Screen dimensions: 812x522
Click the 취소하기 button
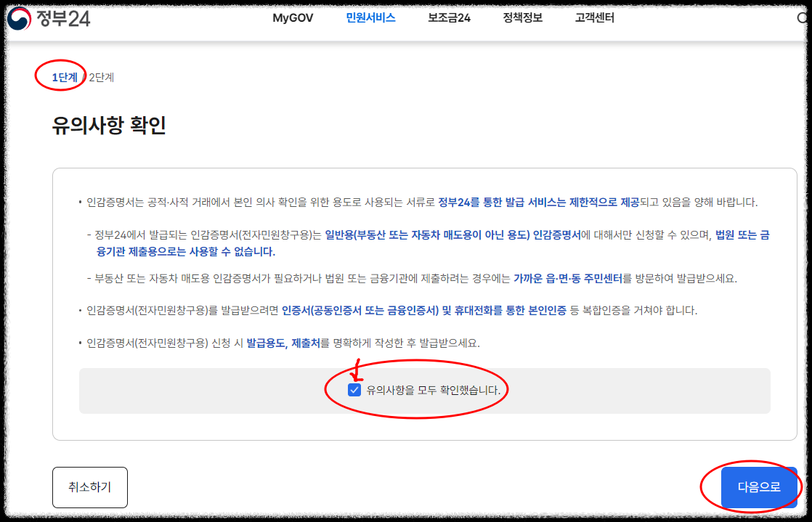pyautogui.click(x=89, y=486)
